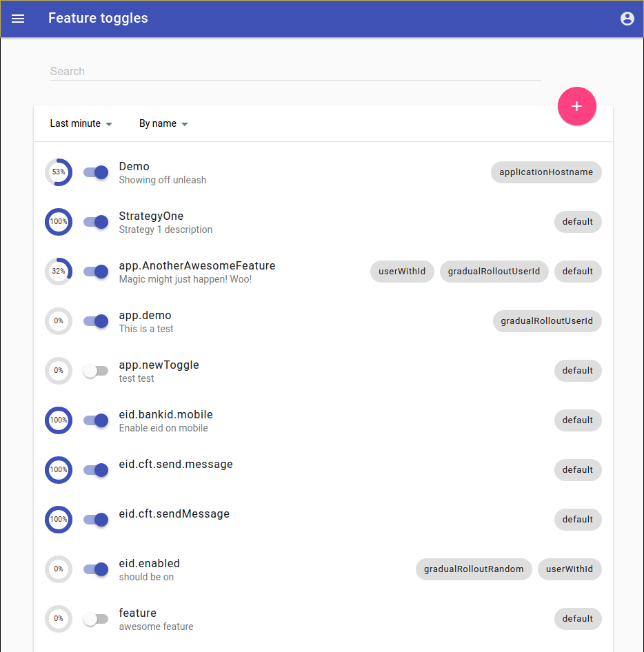This screenshot has height=652, width=644.
Task: Open the eid.cft.send.message feature link
Action: pyautogui.click(x=176, y=465)
